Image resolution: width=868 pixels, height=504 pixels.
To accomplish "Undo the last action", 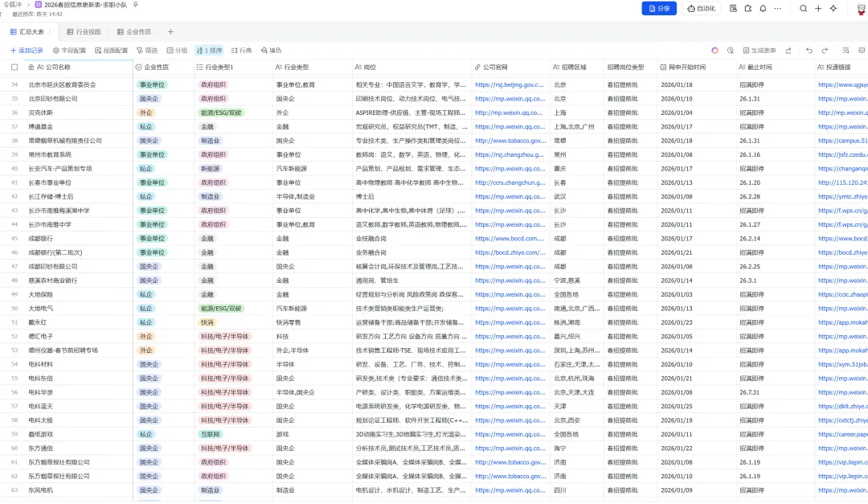I will click(809, 51).
